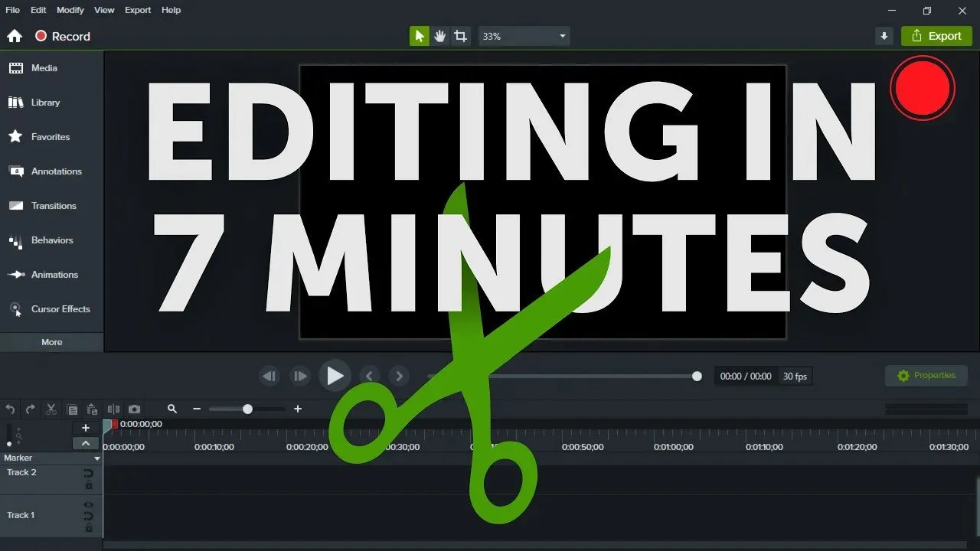Open the canvas zoom 33% dropdown
Viewport: 980px width, 551px height.
(x=524, y=36)
